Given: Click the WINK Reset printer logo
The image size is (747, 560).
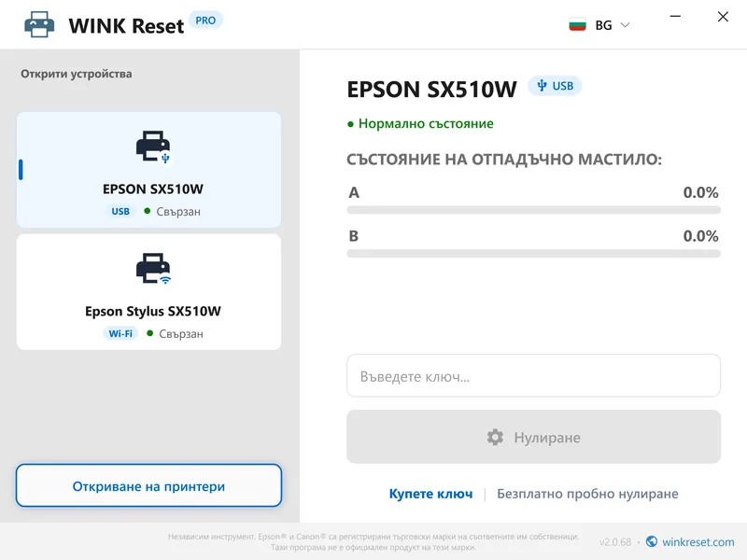Looking at the screenshot, I should (39, 24).
